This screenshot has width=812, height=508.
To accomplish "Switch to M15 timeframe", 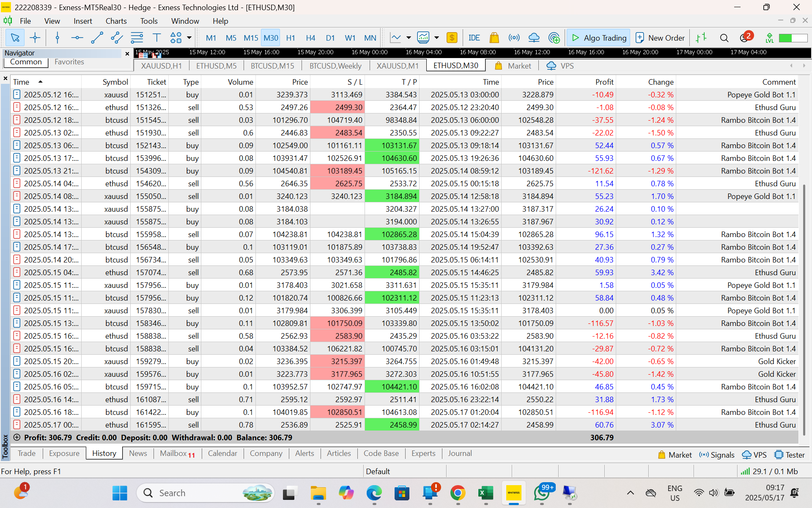I will (x=251, y=38).
